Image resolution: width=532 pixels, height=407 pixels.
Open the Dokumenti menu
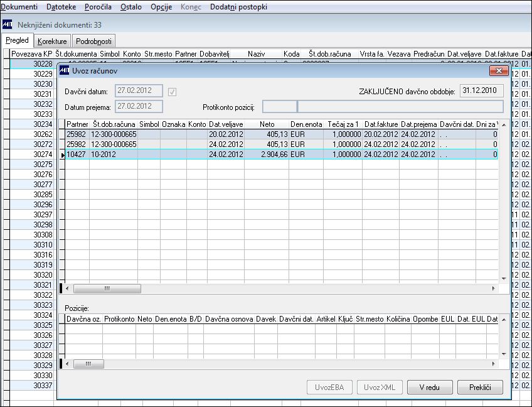[19, 7]
